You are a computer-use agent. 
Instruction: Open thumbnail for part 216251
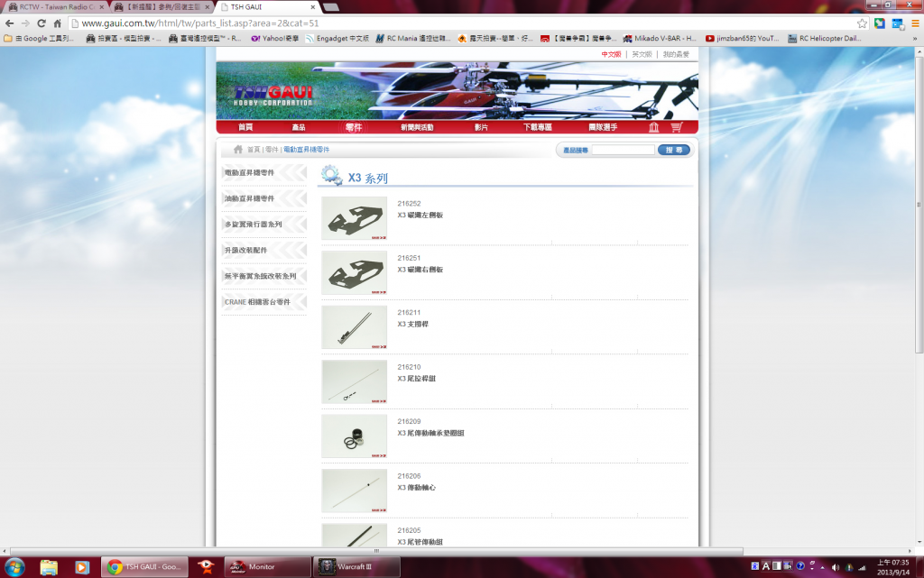(x=354, y=272)
